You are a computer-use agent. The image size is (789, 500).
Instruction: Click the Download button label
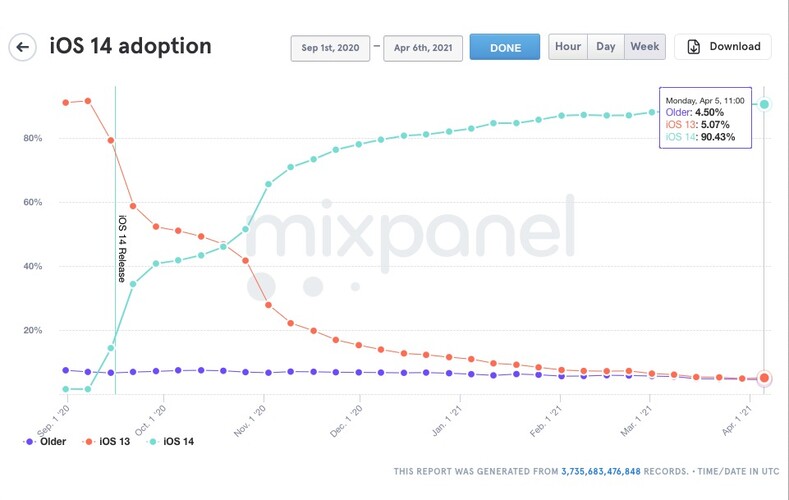point(734,47)
